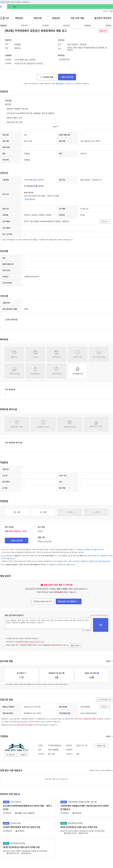Show the 구인인증번호 info tooltip icon

coord(69,713)
